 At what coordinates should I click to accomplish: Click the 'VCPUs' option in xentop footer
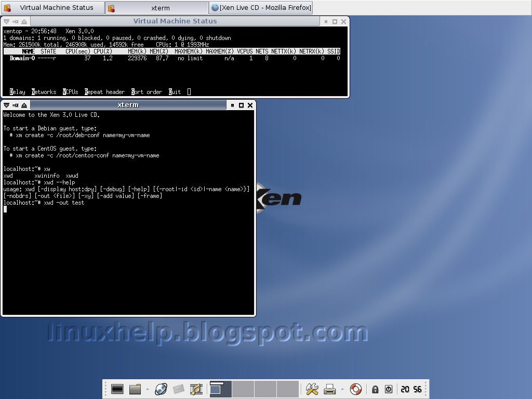(70, 92)
